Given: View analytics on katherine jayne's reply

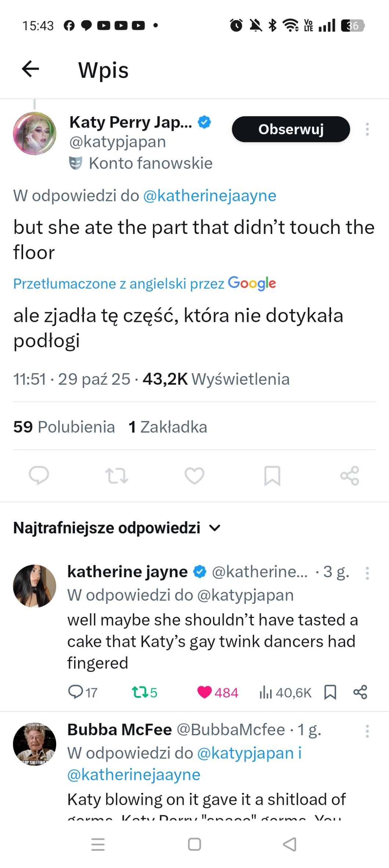Looking at the screenshot, I should [266, 692].
